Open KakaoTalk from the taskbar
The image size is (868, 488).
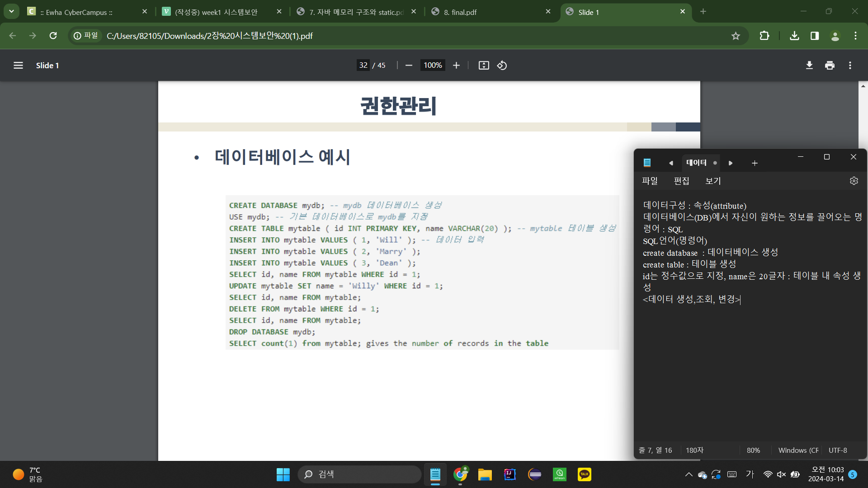pos(584,474)
